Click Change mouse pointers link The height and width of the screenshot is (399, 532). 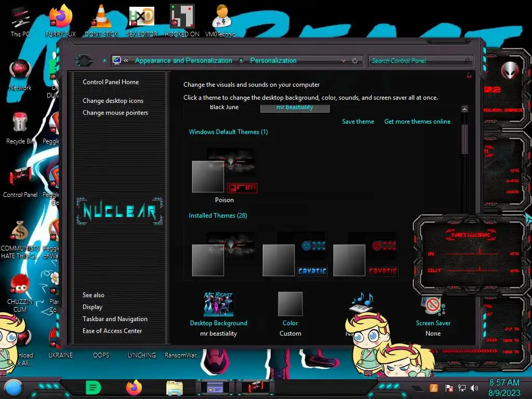tap(115, 112)
